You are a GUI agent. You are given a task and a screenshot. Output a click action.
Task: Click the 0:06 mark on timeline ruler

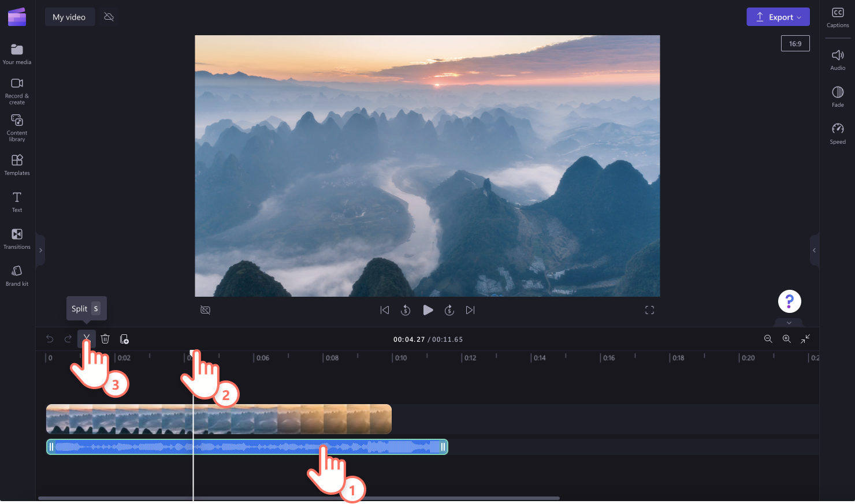(x=262, y=358)
